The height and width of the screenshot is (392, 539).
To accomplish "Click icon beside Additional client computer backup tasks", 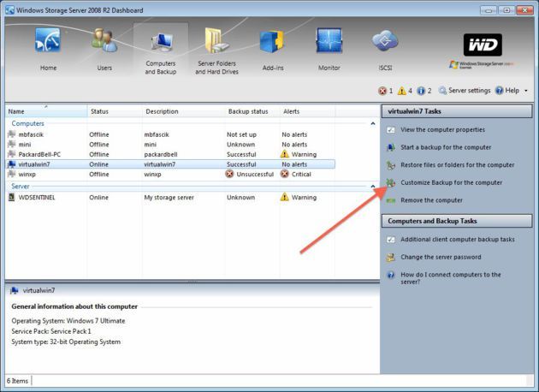I will 391,240.
